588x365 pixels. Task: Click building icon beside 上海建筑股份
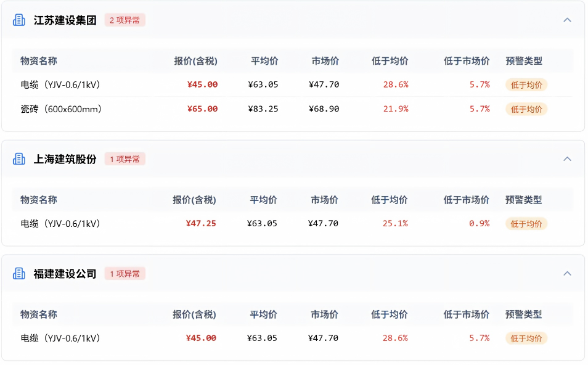click(19, 159)
